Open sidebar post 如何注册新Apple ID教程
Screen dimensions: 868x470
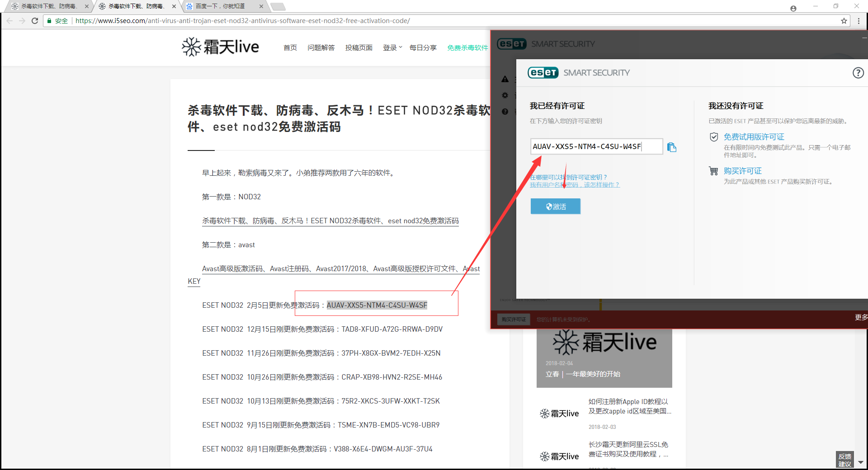630,406
